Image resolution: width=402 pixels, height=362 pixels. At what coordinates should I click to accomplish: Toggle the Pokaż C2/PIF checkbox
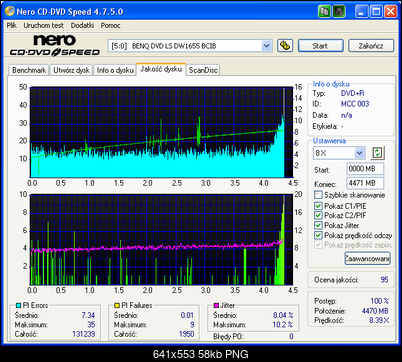pos(318,215)
